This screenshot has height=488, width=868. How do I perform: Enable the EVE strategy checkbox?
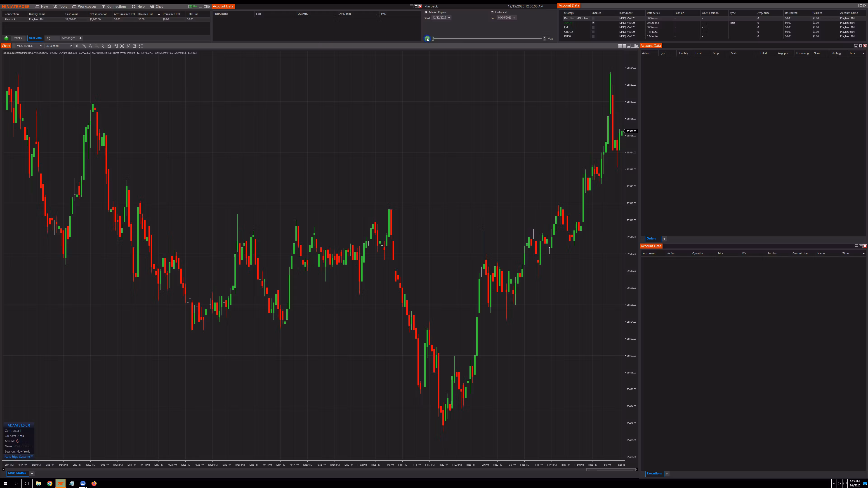click(x=593, y=27)
